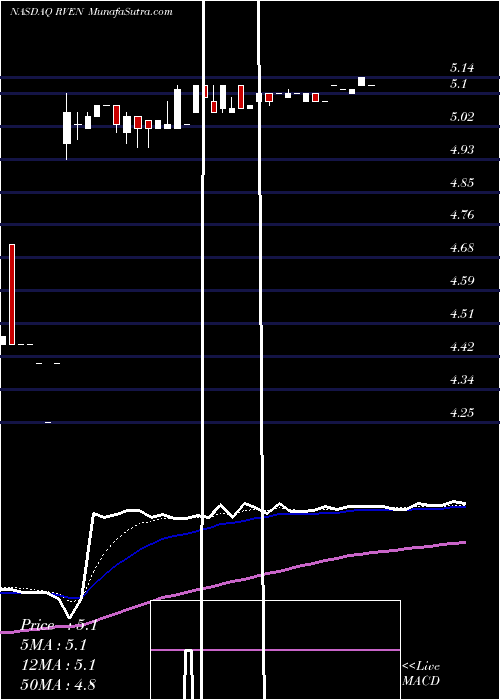Click the 4.85 price axis label
500x700 pixels.
pyautogui.click(x=462, y=183)
